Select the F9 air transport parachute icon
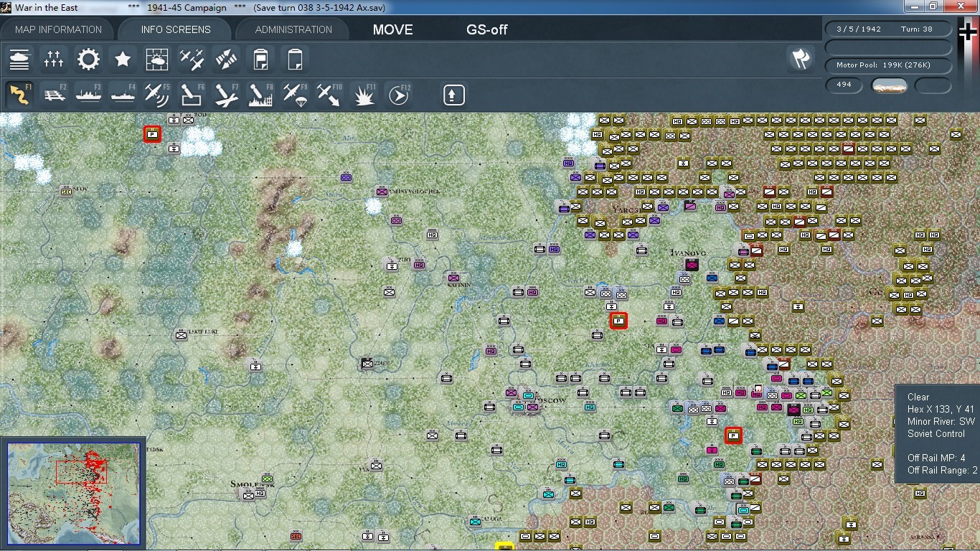The width and height of the screenshot is (980, 551). click(x=295, y=94)
